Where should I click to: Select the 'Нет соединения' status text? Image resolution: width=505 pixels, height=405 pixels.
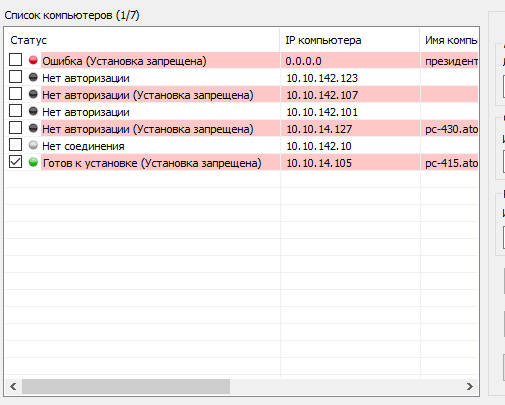tap(83, 146)
